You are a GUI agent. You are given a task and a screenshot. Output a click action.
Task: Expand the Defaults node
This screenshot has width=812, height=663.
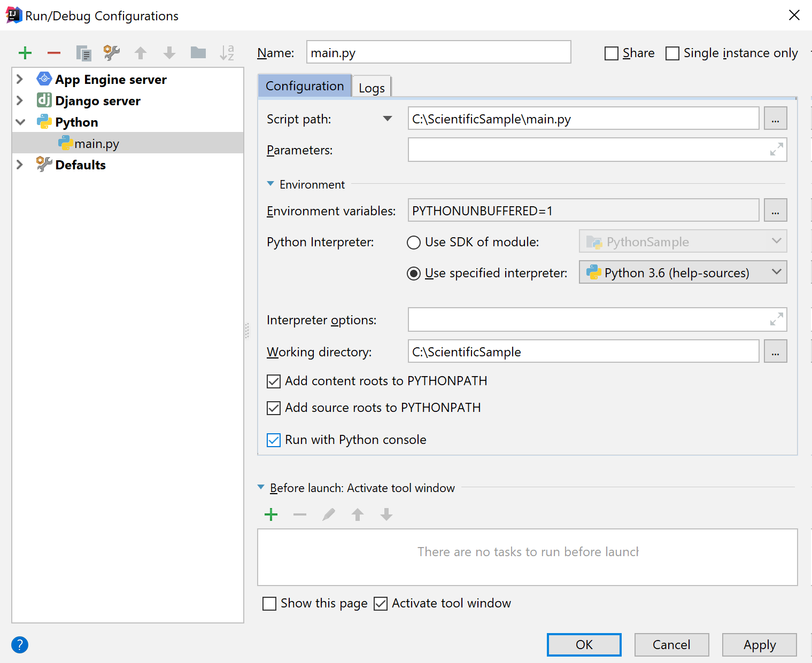pyautogui.click(x=20, y=165)
